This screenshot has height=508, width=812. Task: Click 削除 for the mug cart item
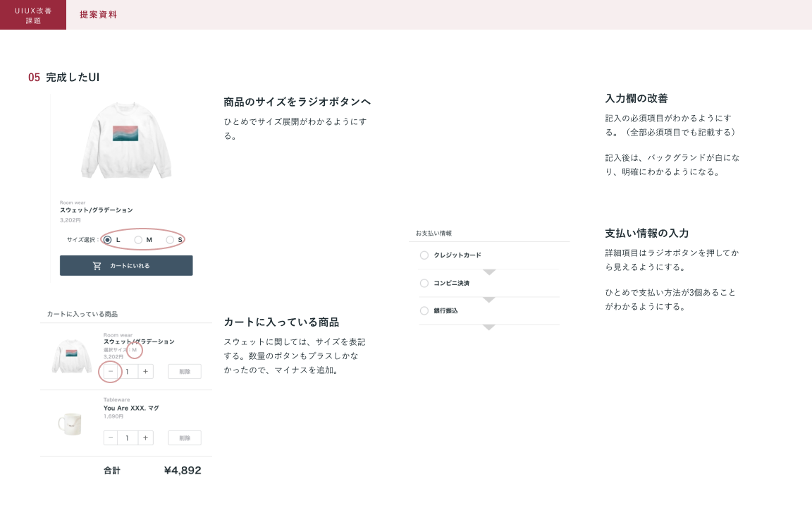(x=185, y=437)
